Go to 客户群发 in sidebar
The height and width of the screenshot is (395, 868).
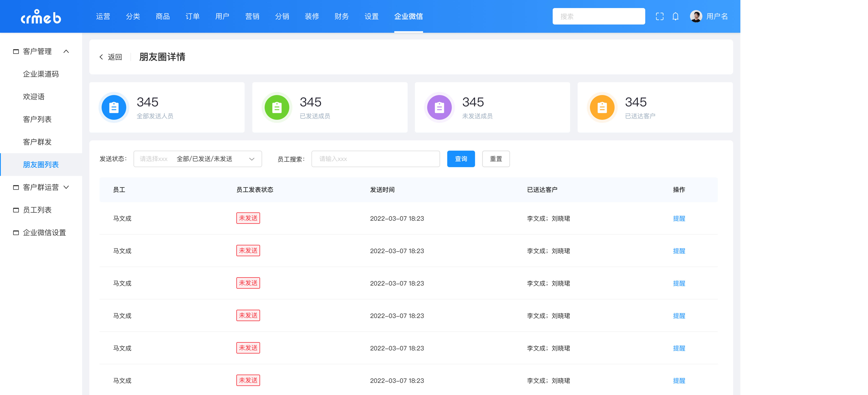tap(37, 142)
